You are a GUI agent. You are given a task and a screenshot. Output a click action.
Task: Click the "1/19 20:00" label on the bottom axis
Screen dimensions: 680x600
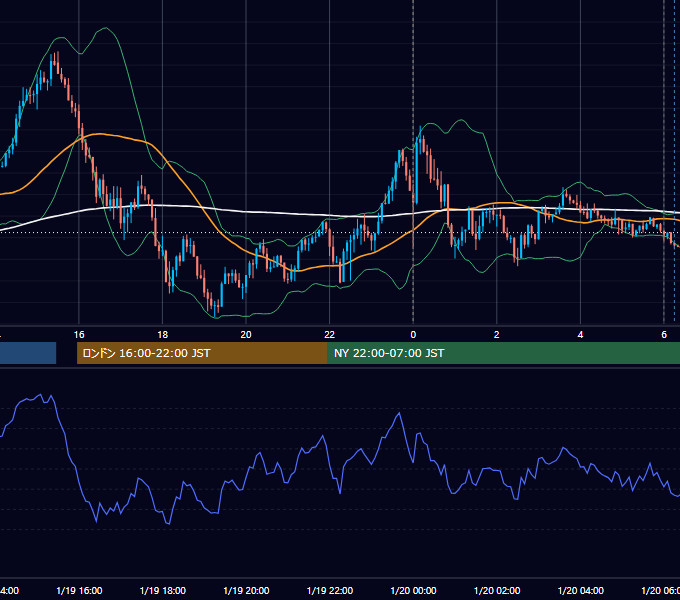coord(246,590)
